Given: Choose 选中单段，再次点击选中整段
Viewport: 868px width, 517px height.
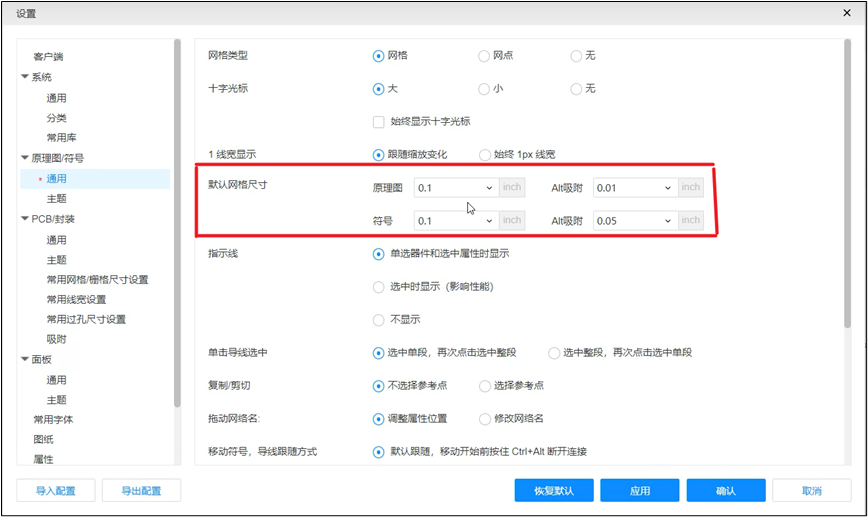Looking at the screenshot, I should 378,353.
